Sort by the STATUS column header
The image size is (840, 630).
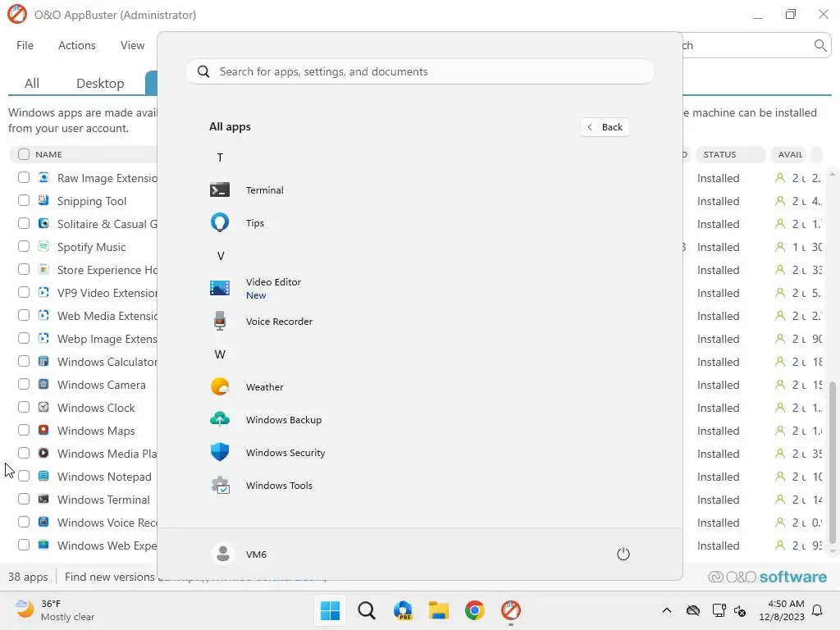coord(730,154)
